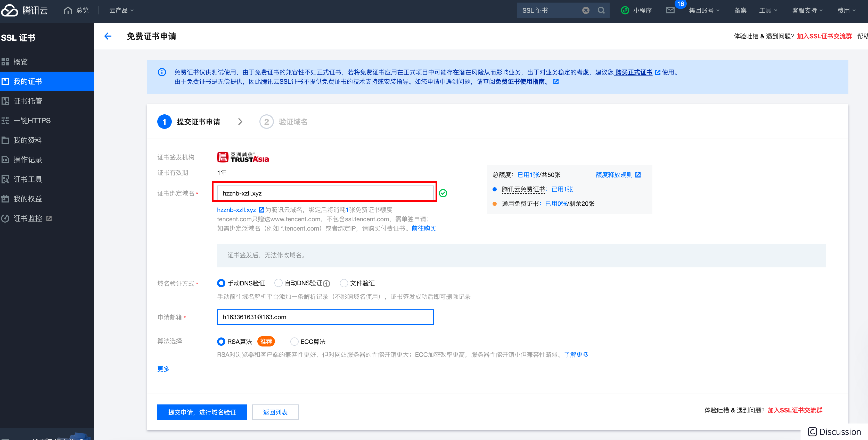This screenshot has height=440, width=868.
Task: Click the 申请邮箱 input field
Action: 325,317
